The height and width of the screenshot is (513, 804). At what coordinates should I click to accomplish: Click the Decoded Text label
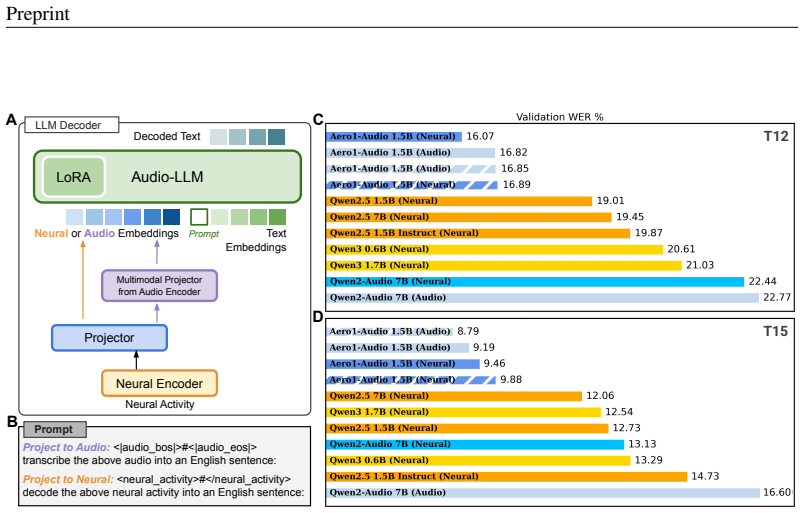pos(167,136)
